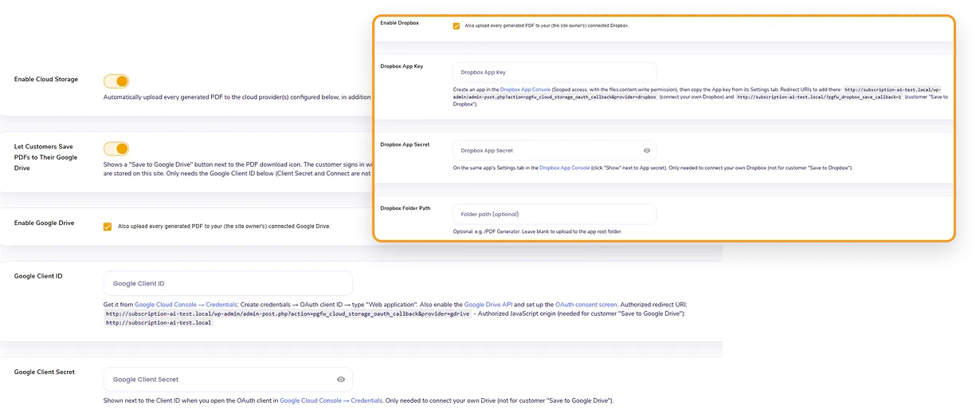Click the Dropbox App Secret input
980x414 pixels.
[555, 150]
